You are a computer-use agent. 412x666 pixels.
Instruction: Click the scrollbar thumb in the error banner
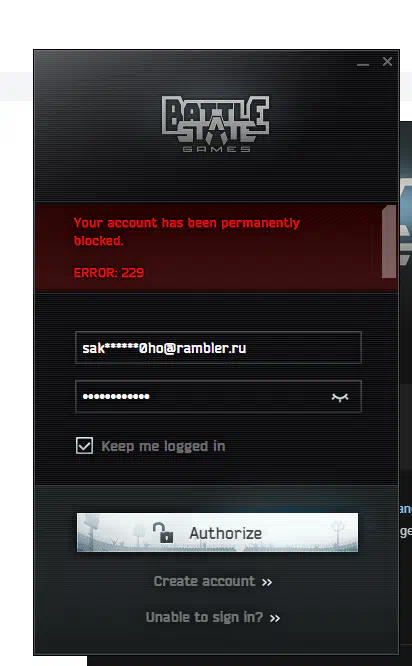coord(389,241)
